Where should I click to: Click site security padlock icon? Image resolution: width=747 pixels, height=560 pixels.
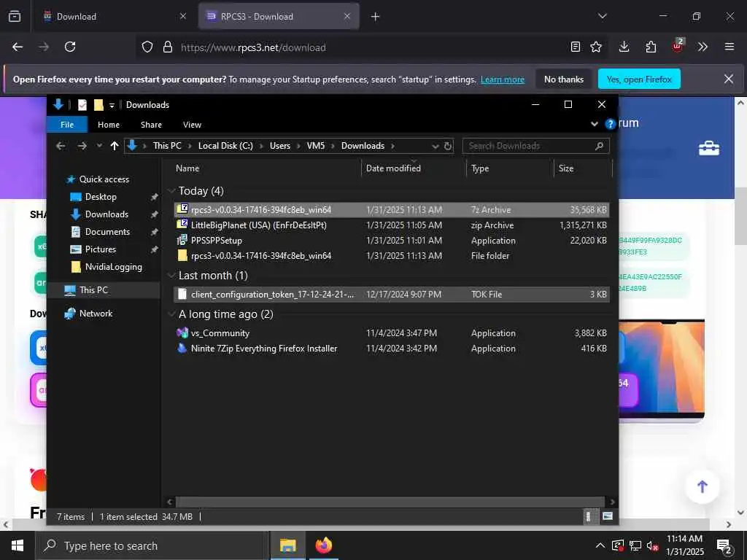167,47
